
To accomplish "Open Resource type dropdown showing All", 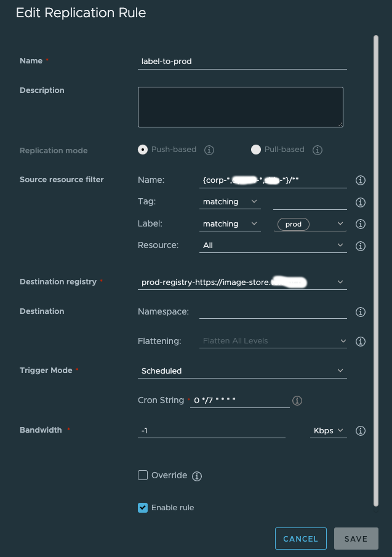I will pyautogui.click(x=273, y=246).
